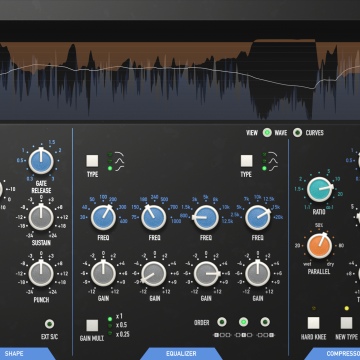Toggle the NEW TYPE button

coord(346,323)
